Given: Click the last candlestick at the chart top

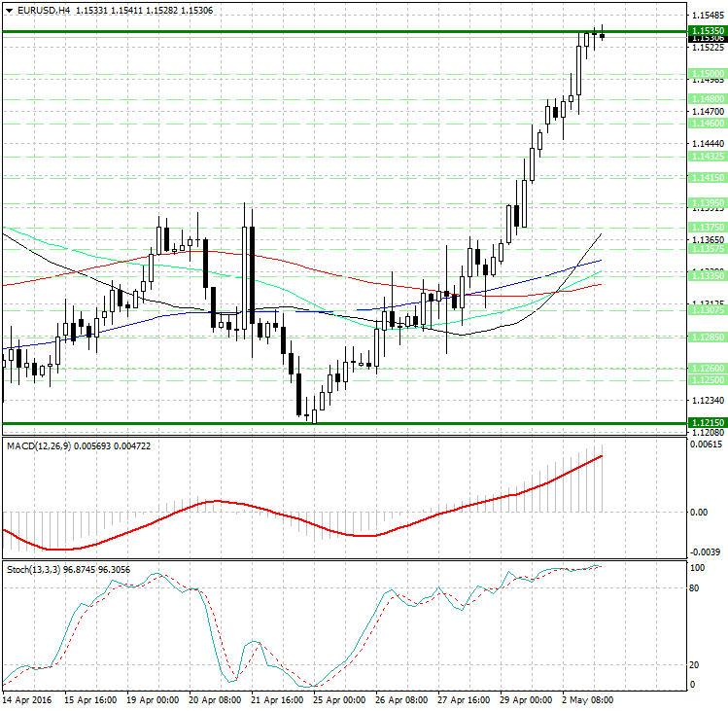Looking at the screenshot, I should [603, 35].
